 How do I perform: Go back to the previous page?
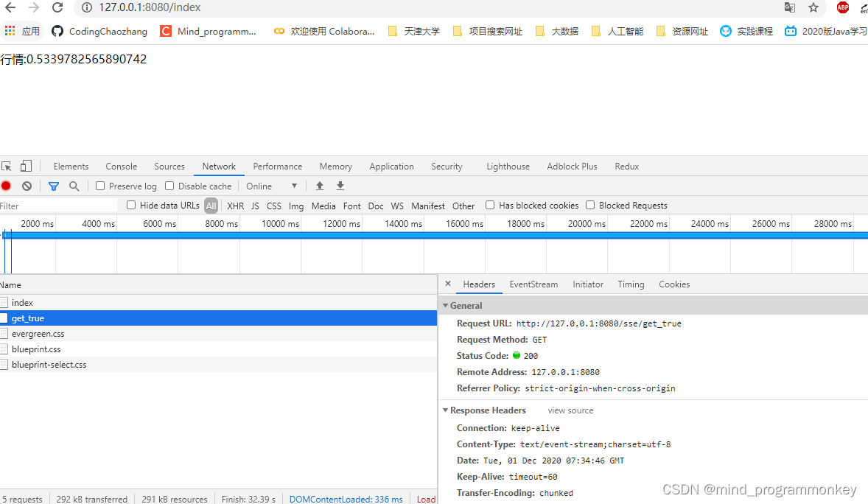10,8
